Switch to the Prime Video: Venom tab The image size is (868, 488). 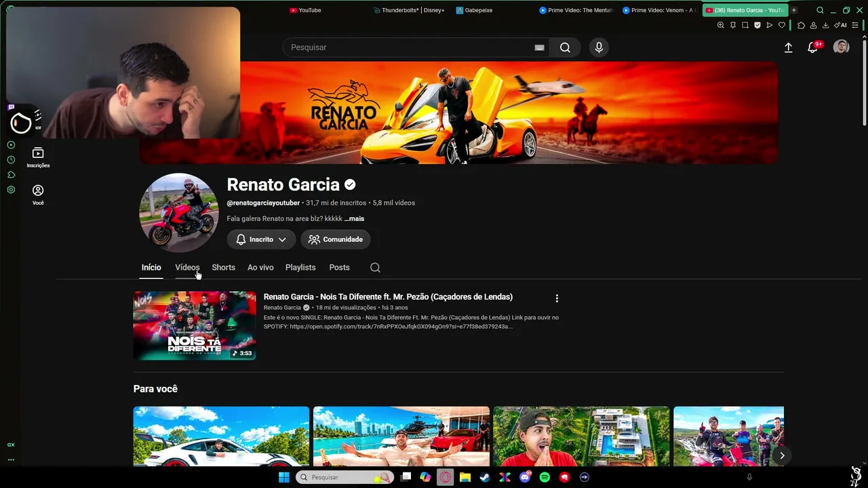658,10
